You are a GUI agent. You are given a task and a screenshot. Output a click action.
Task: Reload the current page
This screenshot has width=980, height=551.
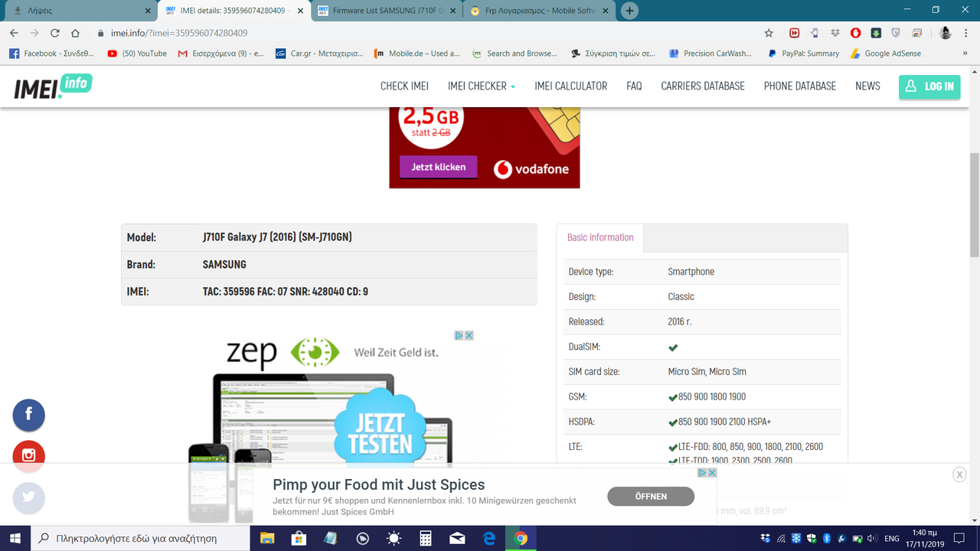54,33
